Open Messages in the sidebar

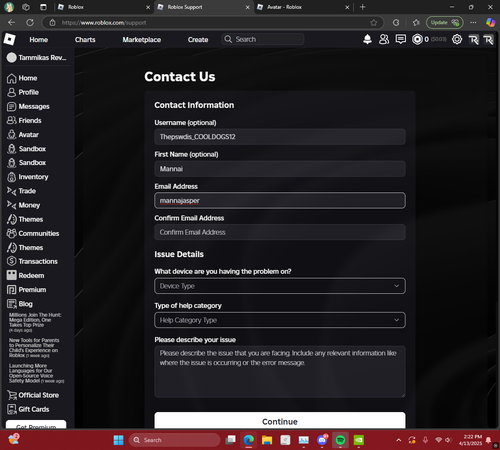(28, 106)
